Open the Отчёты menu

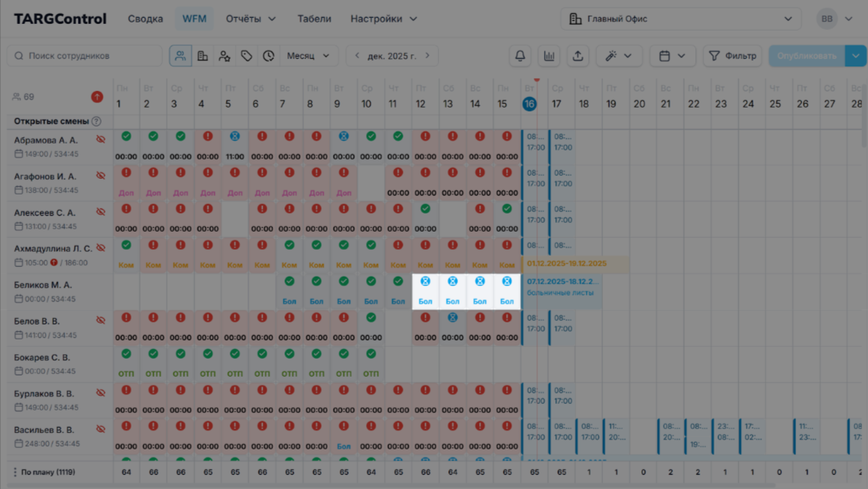pos(251,19)
